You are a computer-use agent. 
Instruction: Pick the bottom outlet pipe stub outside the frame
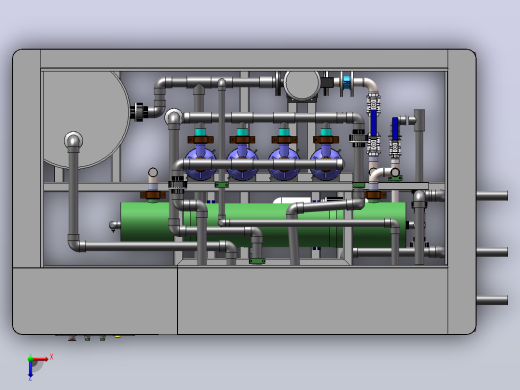[x=492, y=300]
